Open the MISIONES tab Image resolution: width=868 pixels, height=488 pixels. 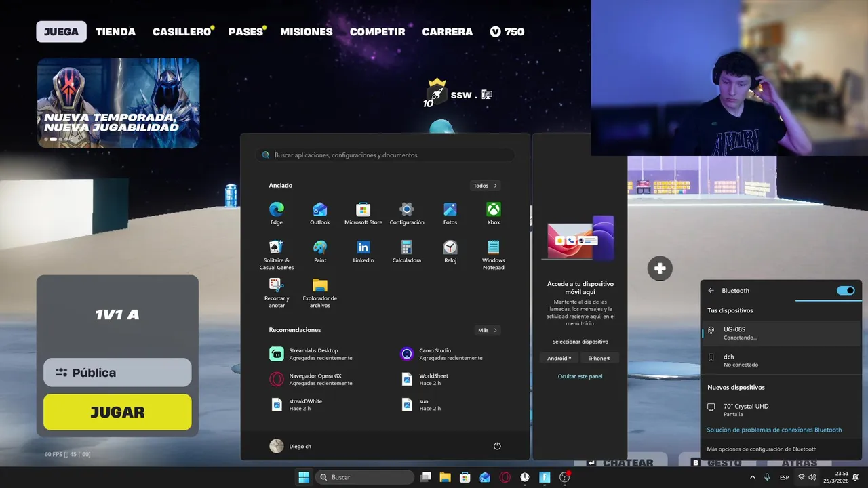[x=307, y=32]
